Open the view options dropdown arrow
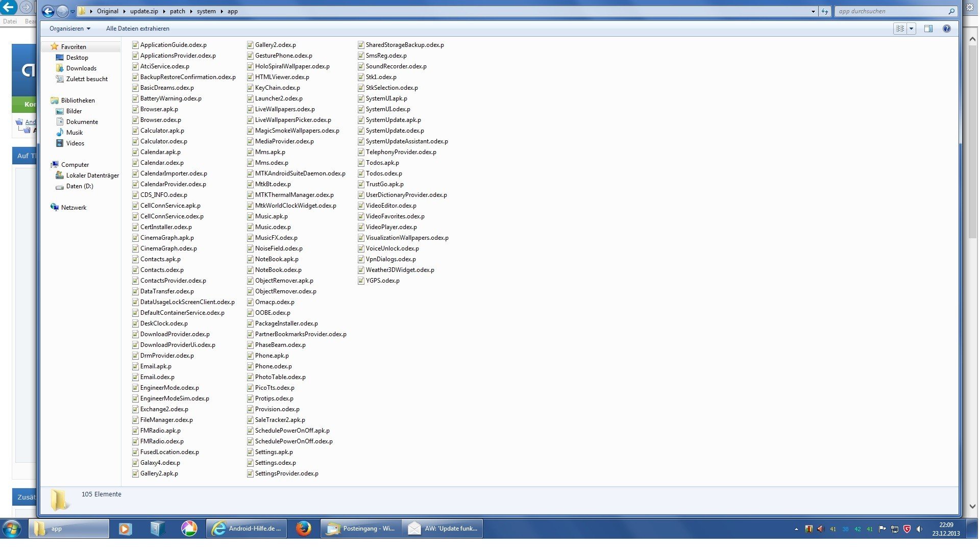The image size is (980, 551). 911,29
